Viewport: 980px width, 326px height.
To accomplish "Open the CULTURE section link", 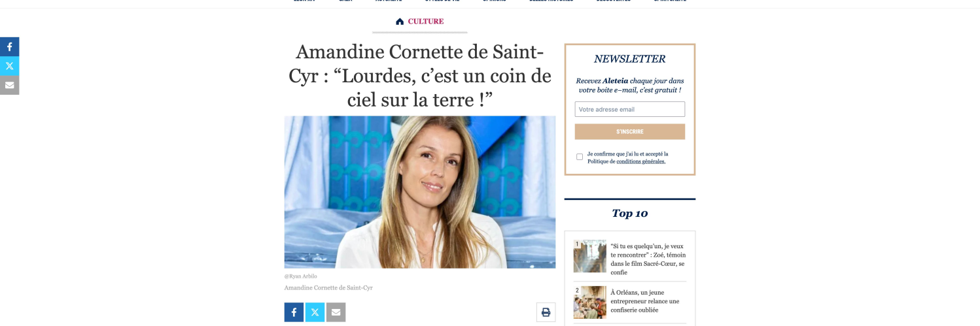I will pyautogui.click(x=426, y=22).
